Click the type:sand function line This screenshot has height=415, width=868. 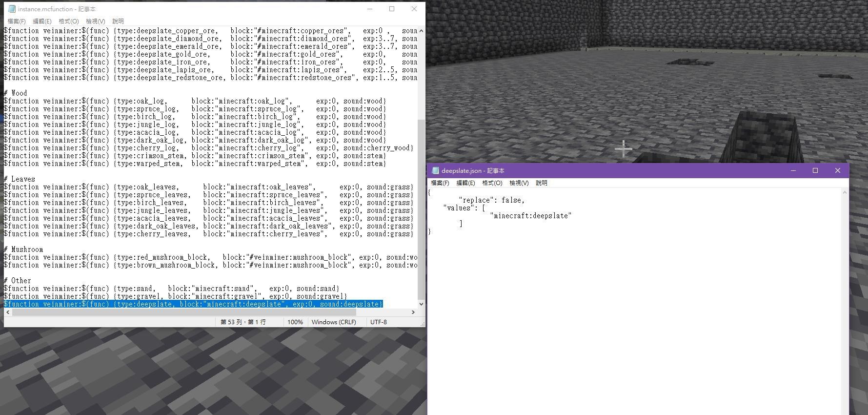pos(172,289)
